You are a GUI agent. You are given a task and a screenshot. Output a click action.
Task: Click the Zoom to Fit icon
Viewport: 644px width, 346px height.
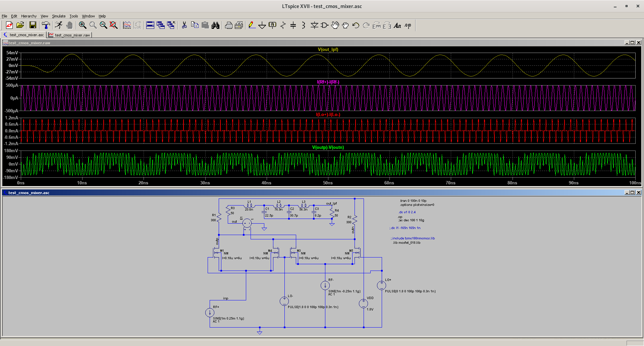click(x=114, y=25)
